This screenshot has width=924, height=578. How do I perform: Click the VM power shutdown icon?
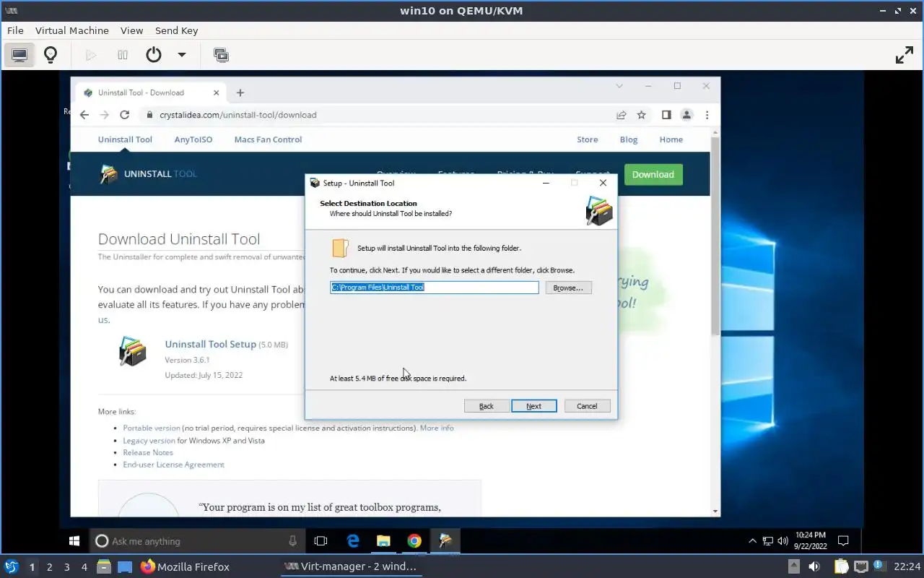click(x=153, y=55)
